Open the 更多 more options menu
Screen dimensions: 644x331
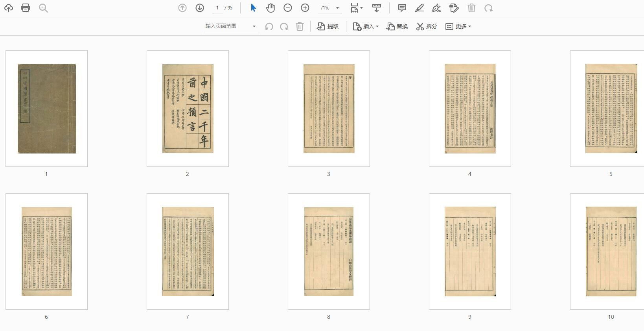click(x=458, y=26)
